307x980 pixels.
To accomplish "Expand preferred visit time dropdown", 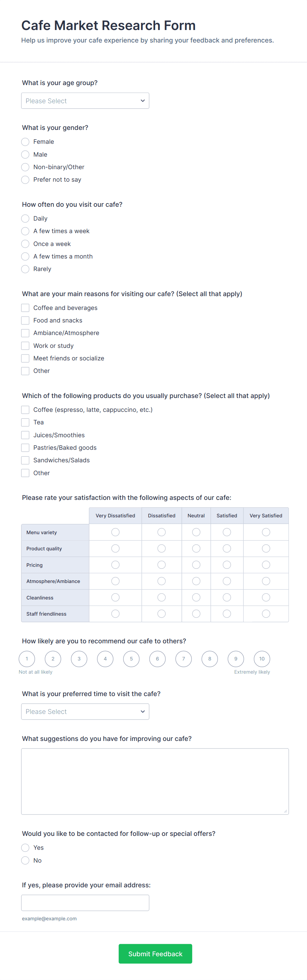I will coord(85,711).
